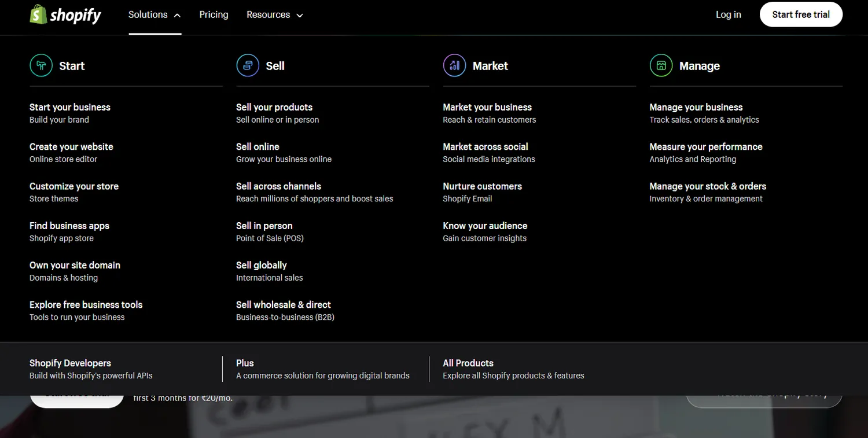The image size is (868, 438).
Task: Click "Reach millions of shoppers and boost sales"
Action: click(314, 198)
